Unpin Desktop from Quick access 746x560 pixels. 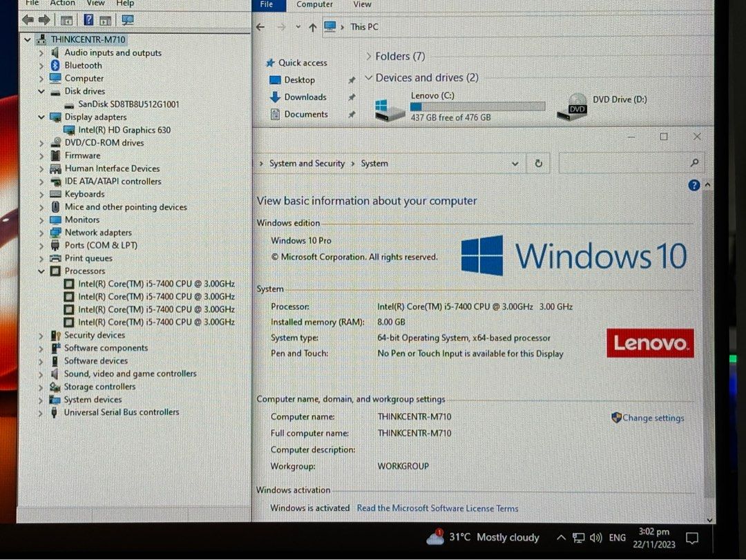click(352, 80)
